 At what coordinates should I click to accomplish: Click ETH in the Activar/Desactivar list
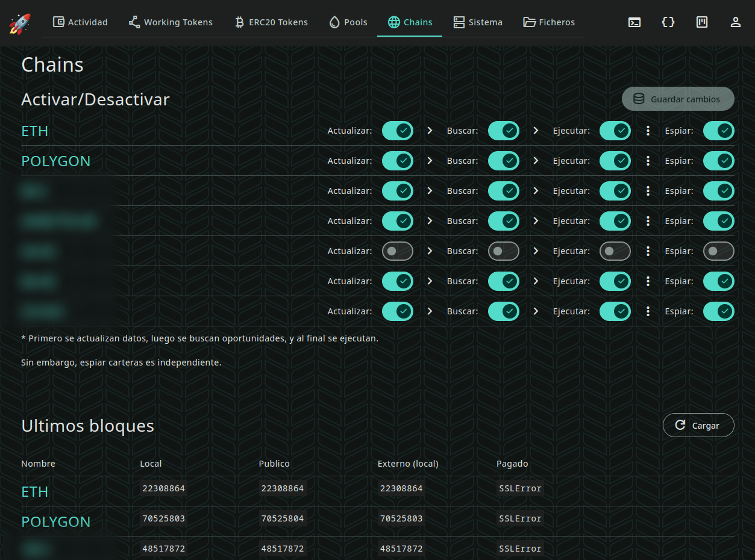click(34, 131)
